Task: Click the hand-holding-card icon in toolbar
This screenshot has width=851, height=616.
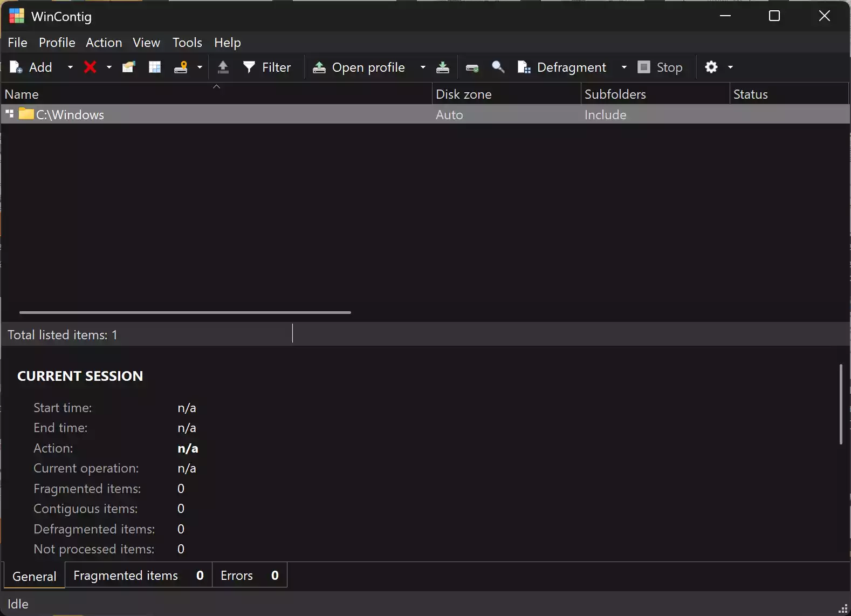Action: click(x=128, y=67)
